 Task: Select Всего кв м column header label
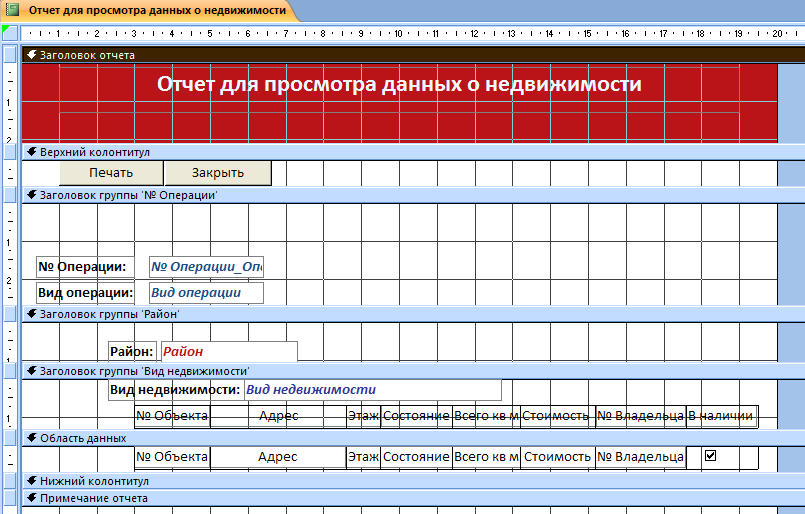[486, 416]
